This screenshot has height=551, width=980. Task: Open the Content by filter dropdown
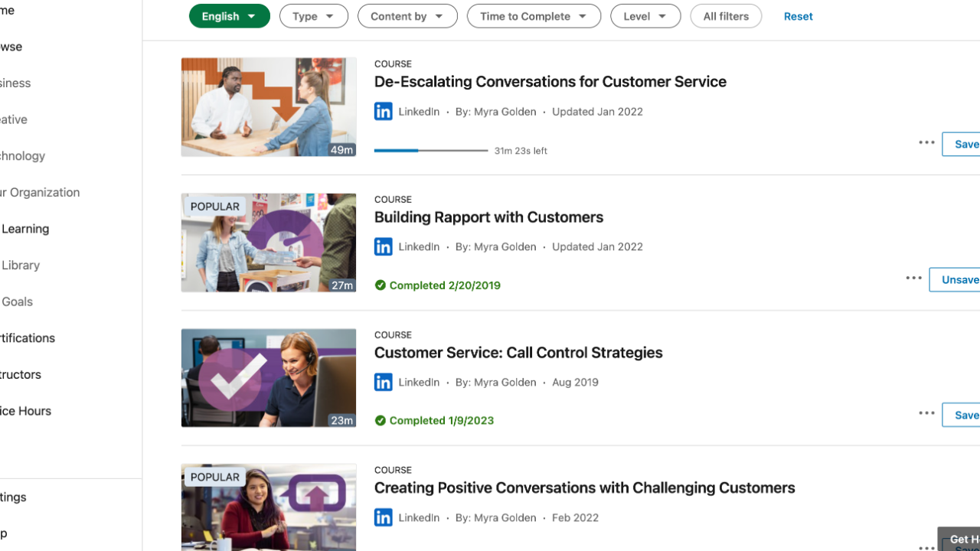pos(407,16)
